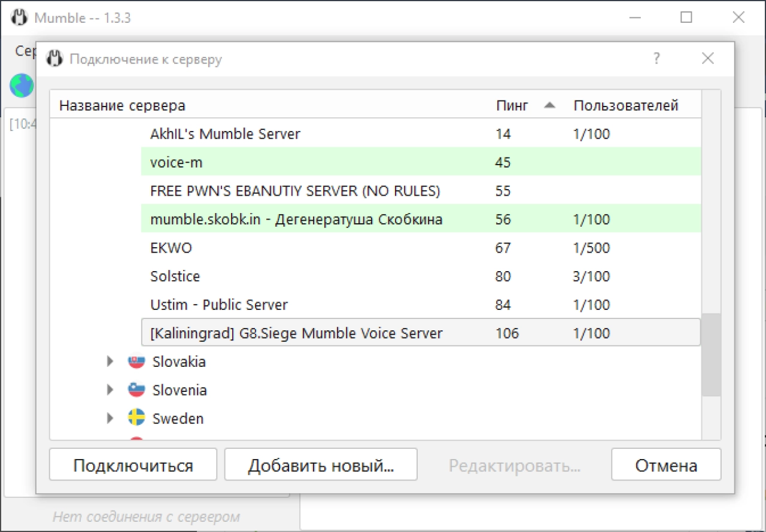Viewport: 766px width, 532px height.
Task: Click the Slovenia flag icon
Action: 136,390
